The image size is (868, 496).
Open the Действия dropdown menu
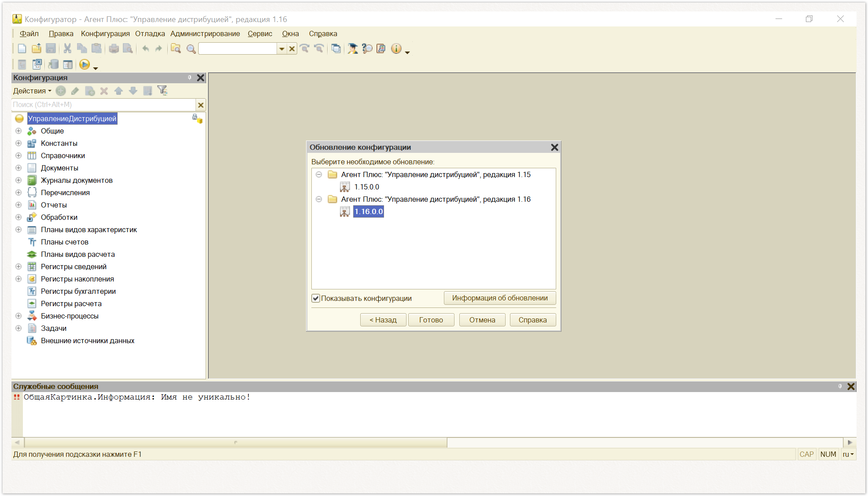click(x=32, y=91)
